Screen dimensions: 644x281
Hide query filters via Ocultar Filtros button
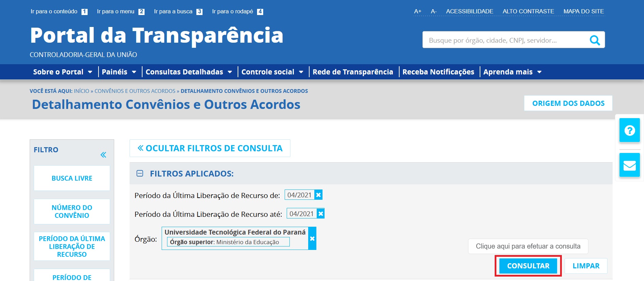210,148
